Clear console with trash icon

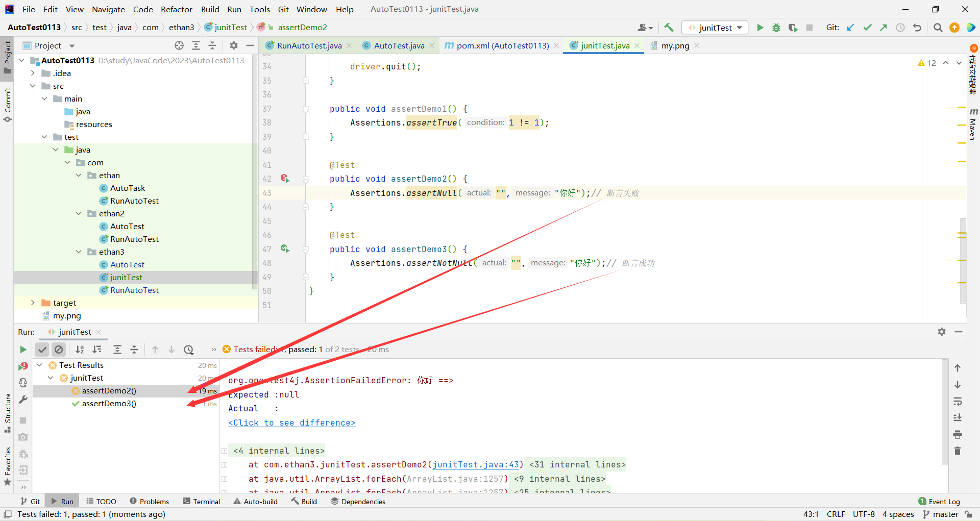958,451
